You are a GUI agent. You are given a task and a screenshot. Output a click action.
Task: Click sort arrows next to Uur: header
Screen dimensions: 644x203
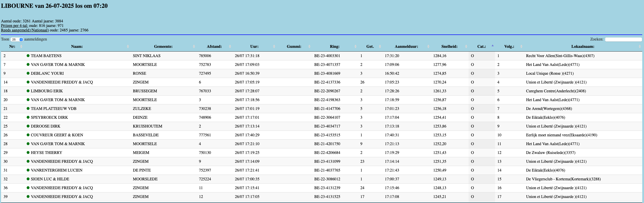pos(274,47)
